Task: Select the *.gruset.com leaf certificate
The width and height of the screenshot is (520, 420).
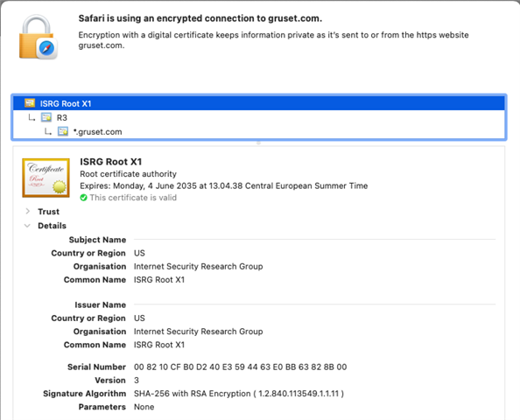Action: (258, 131)
